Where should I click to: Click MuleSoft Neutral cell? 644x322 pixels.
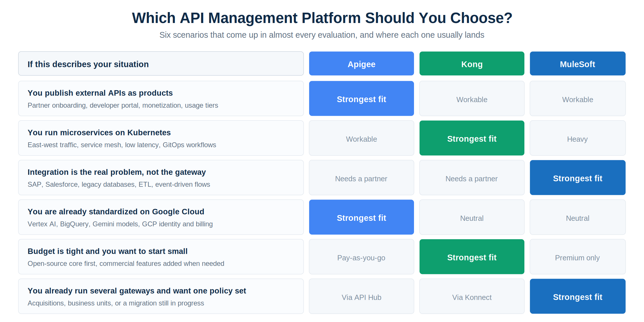click(x=578, y=217)
